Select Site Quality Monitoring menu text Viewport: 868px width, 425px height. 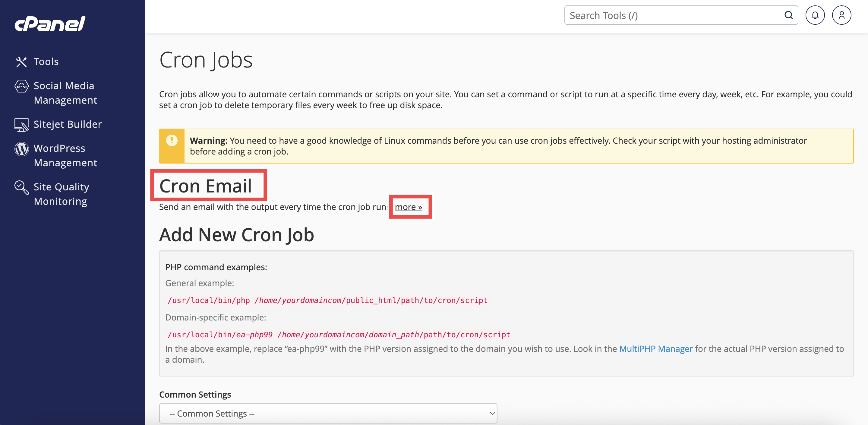61,194
